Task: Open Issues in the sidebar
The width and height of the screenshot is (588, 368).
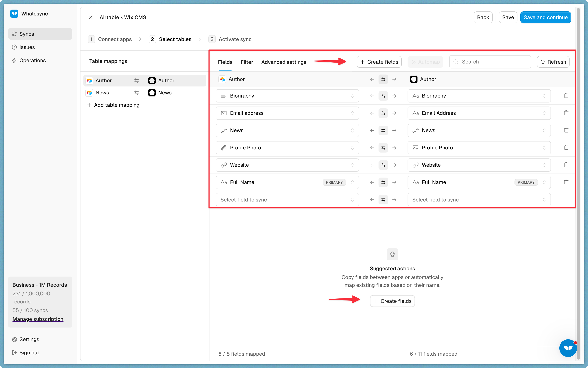Action: click(x=40, y=47)
